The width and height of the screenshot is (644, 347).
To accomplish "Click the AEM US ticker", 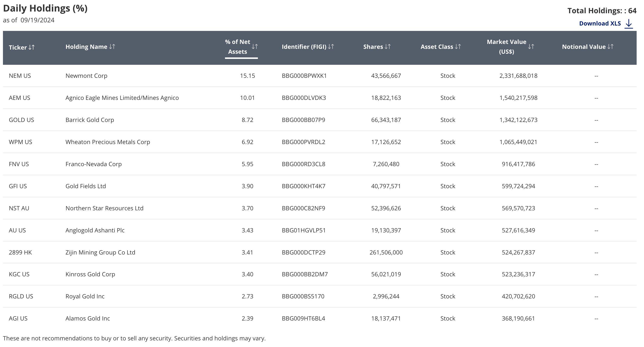I will pos(19,98).
